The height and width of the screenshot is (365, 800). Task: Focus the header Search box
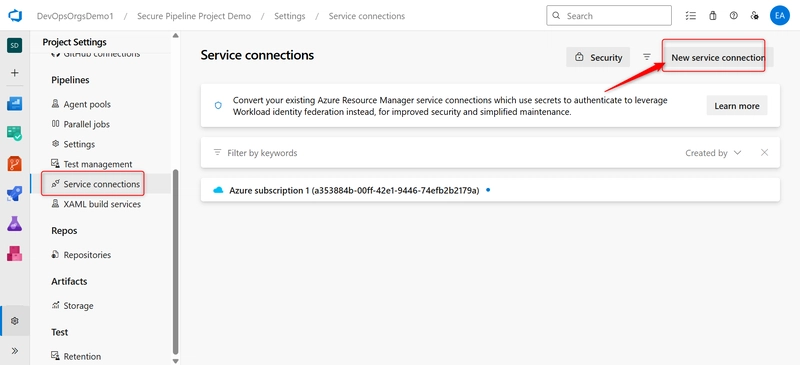609,16
